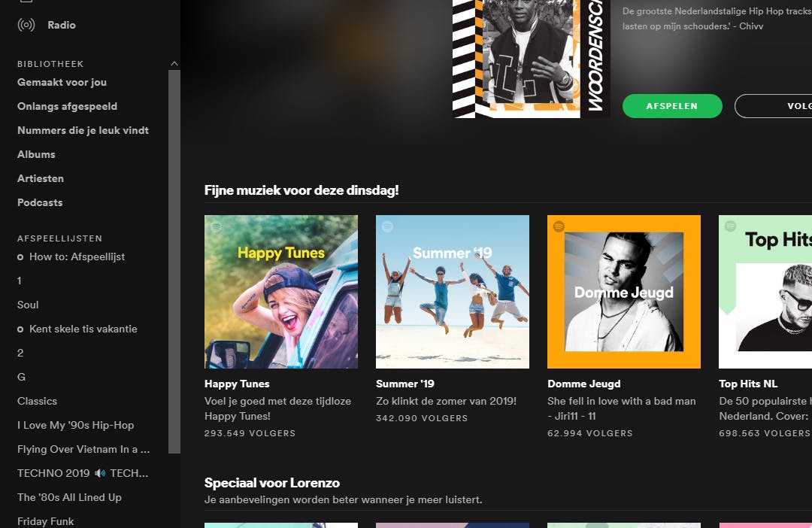The height and width of the screenshot is (528, 812).
Task: Click the BIBLIOTHEEK section header
Action: tap(50, 64)
